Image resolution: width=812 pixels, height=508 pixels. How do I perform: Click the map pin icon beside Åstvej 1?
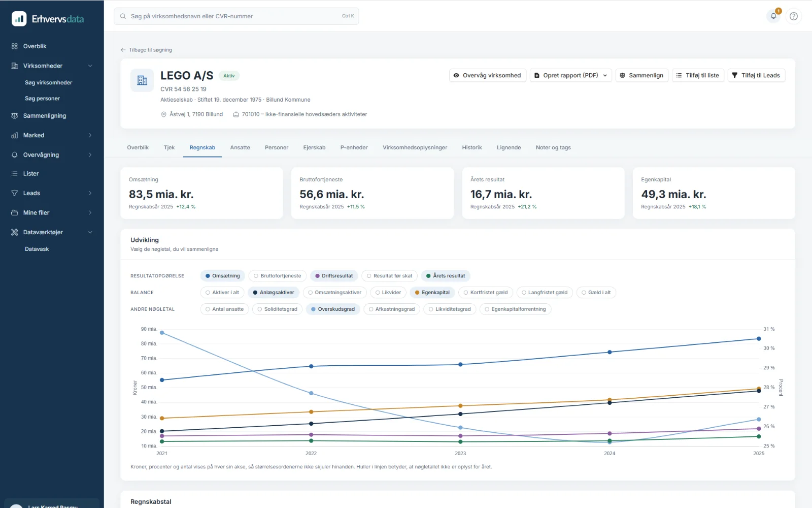pos(164,114)
